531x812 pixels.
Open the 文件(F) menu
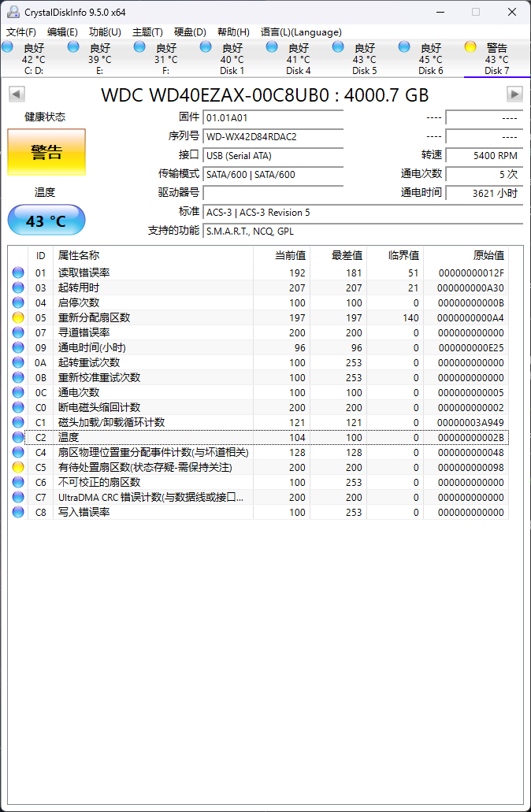[21, 32]
